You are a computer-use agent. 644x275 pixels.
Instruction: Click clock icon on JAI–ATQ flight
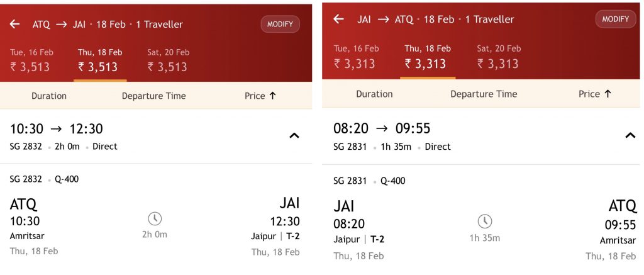484,222
